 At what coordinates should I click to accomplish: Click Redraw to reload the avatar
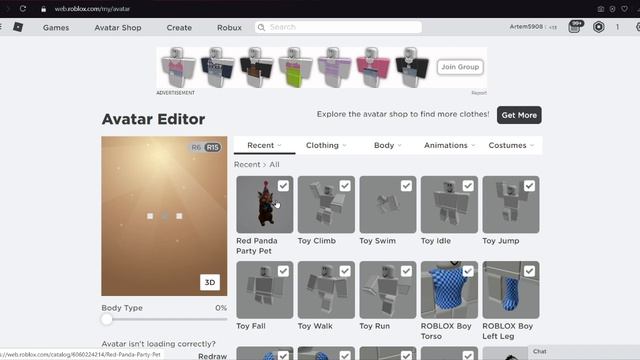(212, 356)
